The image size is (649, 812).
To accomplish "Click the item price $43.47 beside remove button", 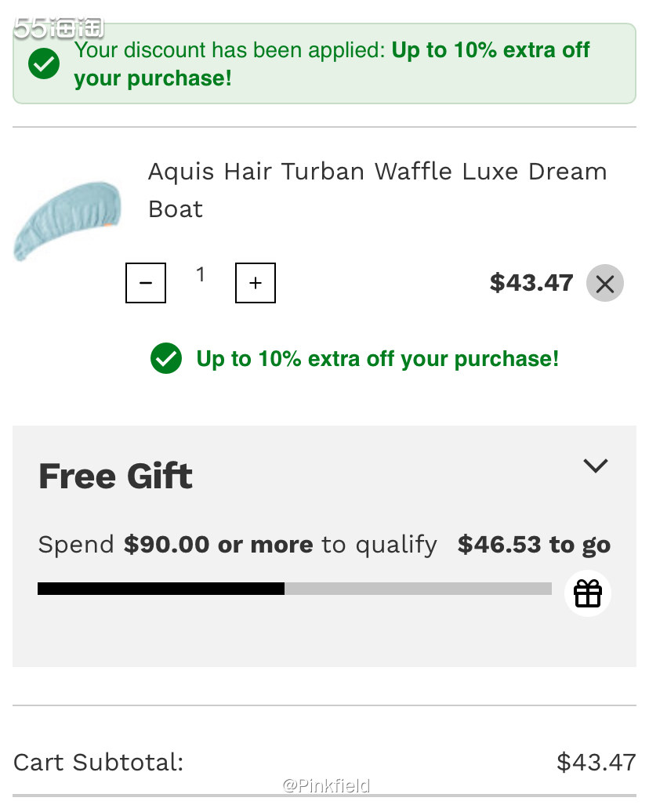I will tap(531, 283).
